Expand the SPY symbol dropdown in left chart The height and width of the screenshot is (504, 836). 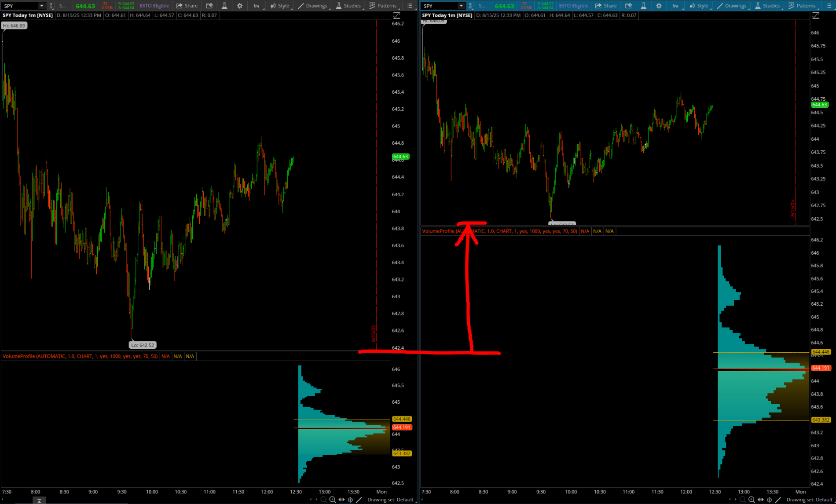[41, 6]
